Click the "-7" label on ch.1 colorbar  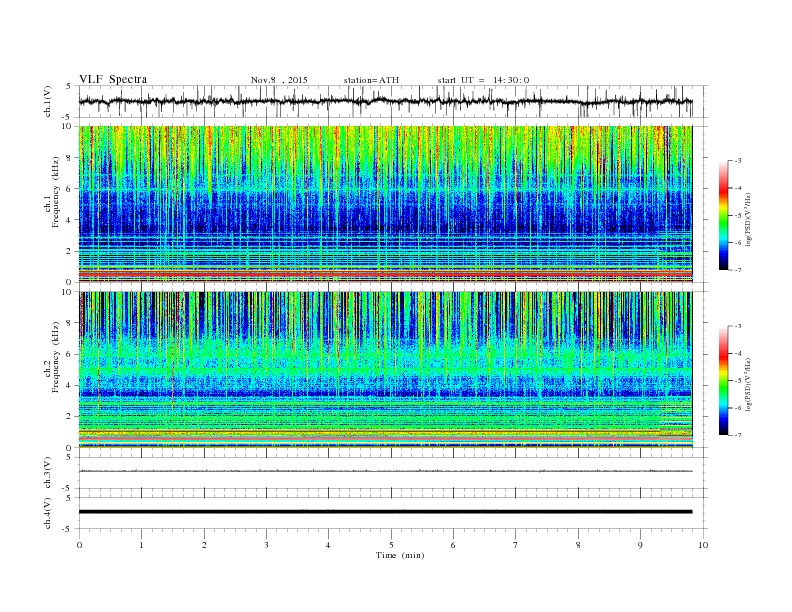(x=738, y=270)
